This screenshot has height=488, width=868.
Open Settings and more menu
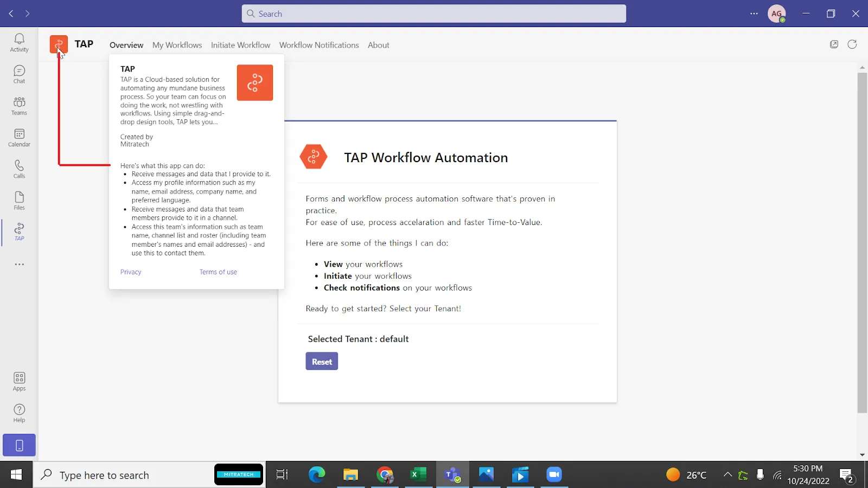click(x=754, y=14)
